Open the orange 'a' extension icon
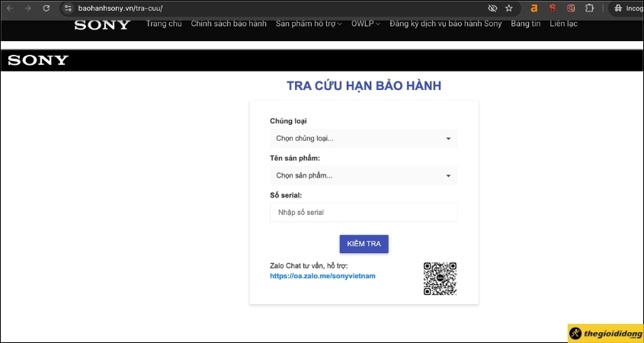Screen dimensions: 644x343 [x=534, y=8]
